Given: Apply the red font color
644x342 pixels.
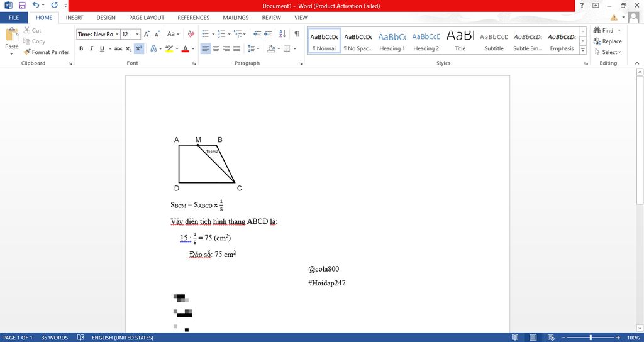Looking at the screenshot, I should [186, 48].
